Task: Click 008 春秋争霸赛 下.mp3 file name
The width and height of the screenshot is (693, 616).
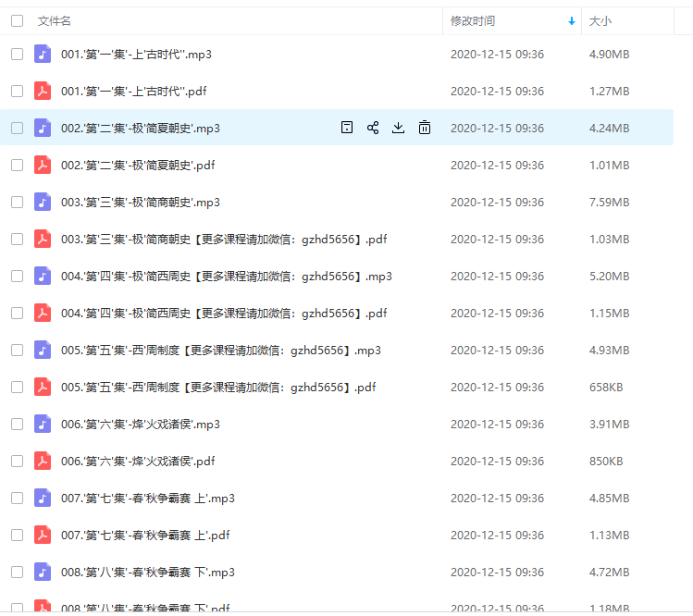Action: pos(147,572)
